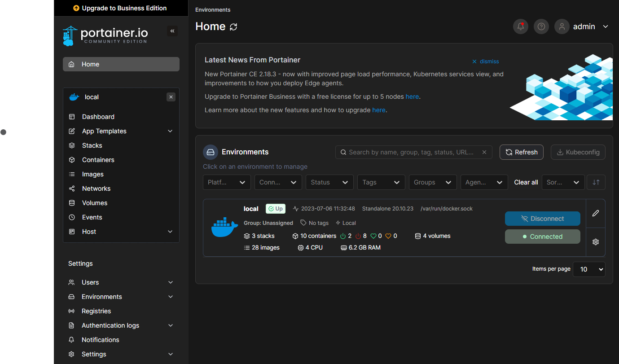Click the free license 'here' link

click(x=412, y=96)
